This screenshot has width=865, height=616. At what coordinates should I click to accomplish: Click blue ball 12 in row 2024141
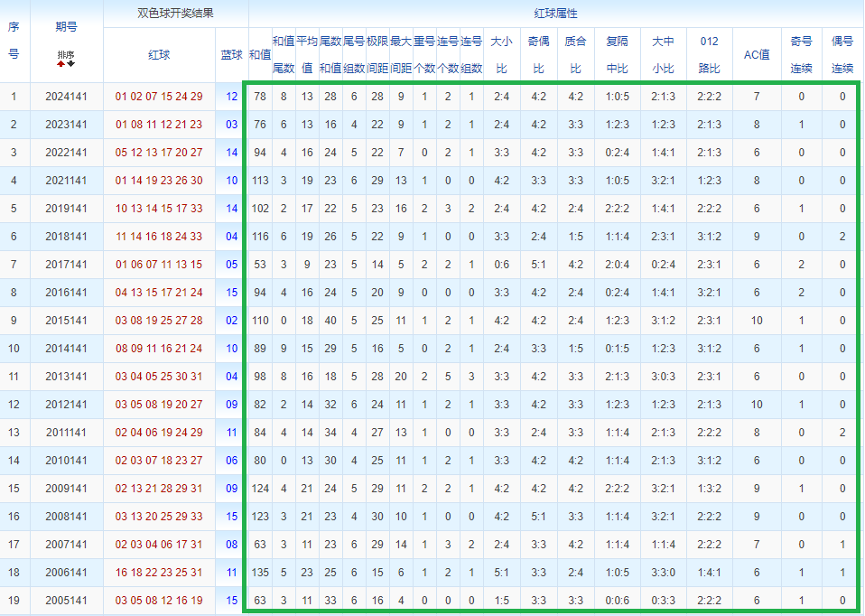pyautogui.click(x=232, y=96)
